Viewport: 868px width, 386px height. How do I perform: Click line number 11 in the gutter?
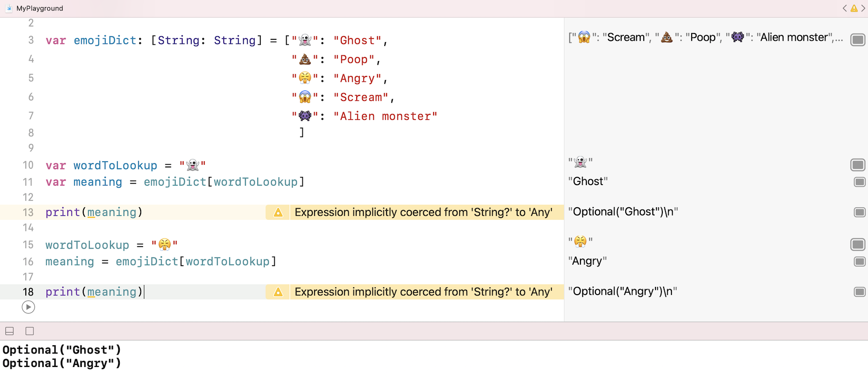[x=28, y=182]
